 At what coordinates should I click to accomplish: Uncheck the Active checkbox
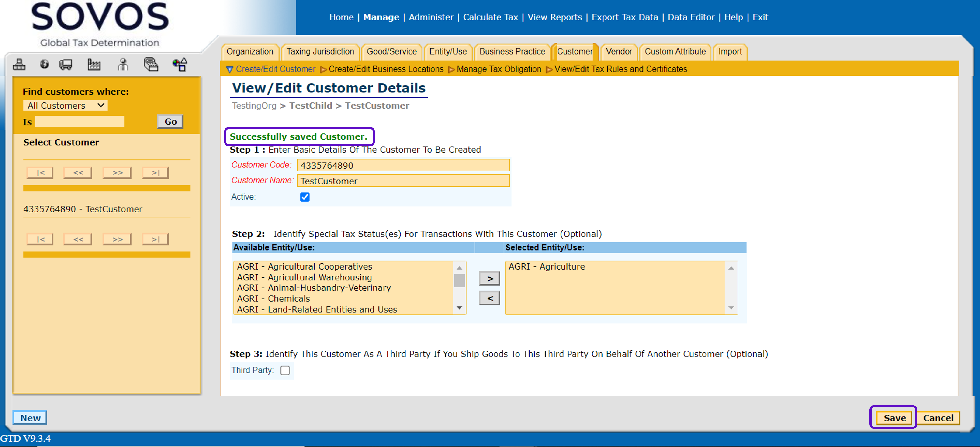(305, 197)
